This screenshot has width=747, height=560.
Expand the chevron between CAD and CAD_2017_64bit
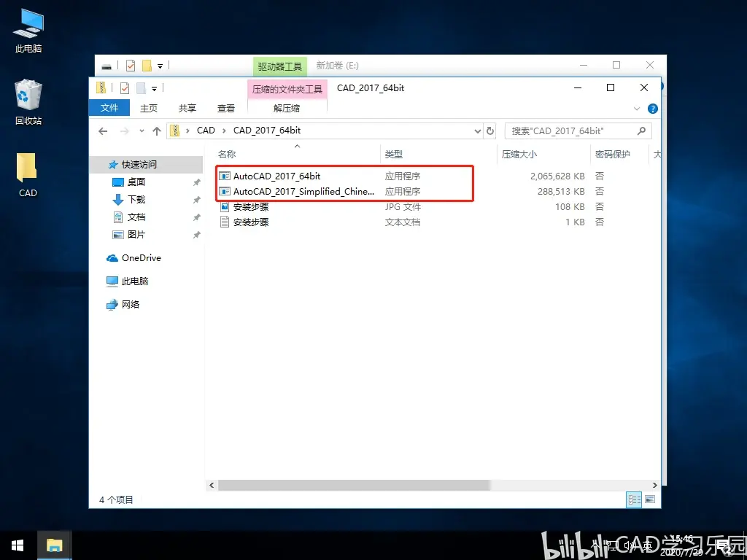[x=224, y=131]
